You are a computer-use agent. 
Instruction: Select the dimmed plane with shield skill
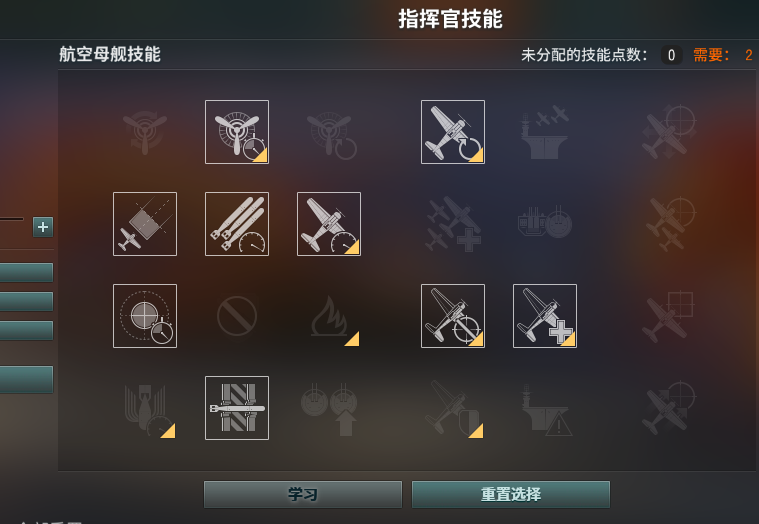pos(453,408)
